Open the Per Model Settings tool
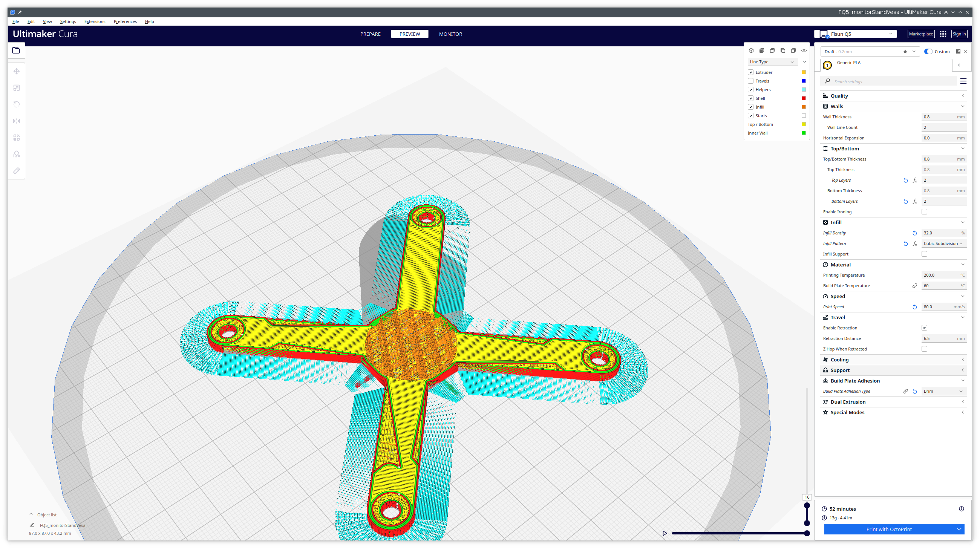 pos(16,138)
